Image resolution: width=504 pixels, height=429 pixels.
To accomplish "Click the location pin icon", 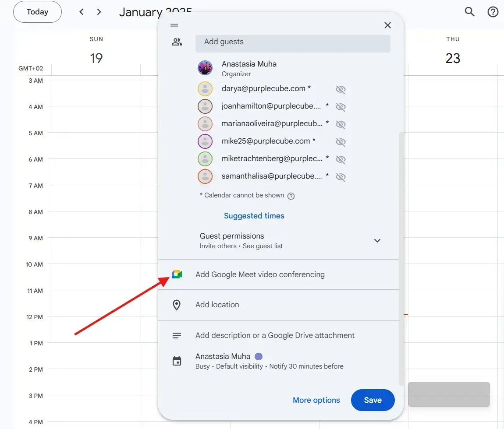I will (177, 305).
